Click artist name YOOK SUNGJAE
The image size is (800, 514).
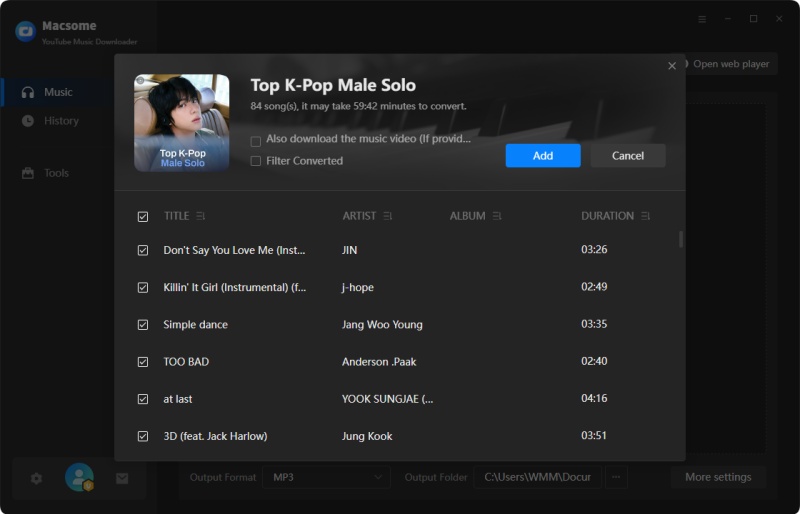387,399
